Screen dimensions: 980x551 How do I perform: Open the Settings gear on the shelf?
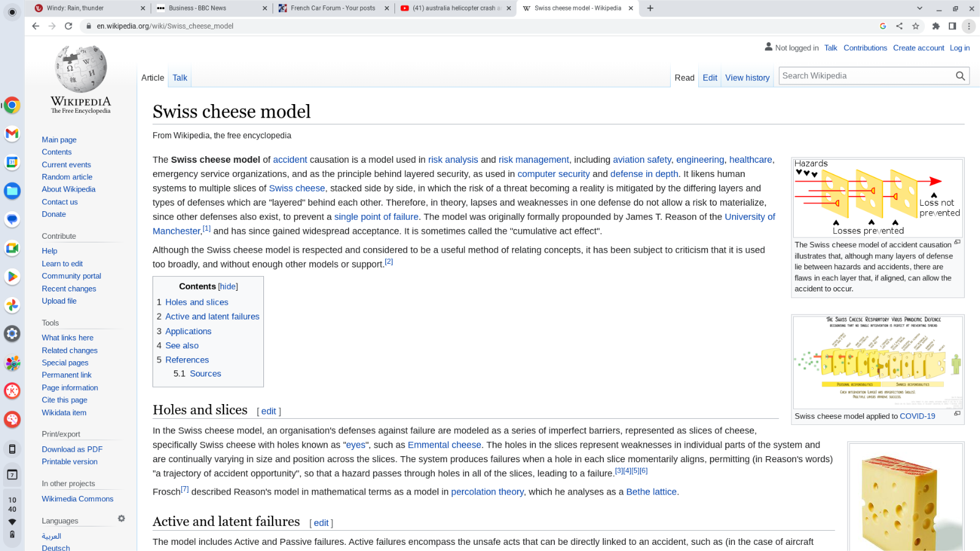[12, 334]
